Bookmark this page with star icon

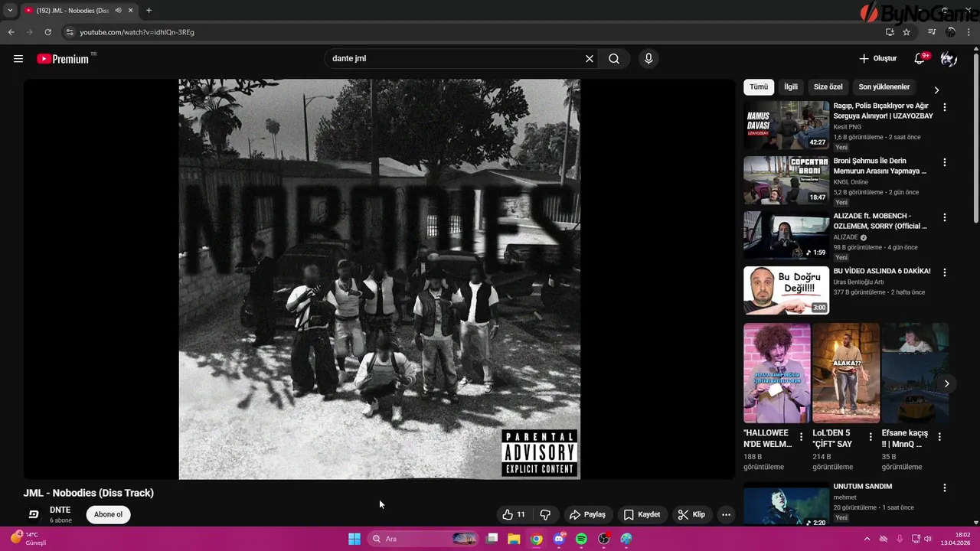click(x=906, y=32)
